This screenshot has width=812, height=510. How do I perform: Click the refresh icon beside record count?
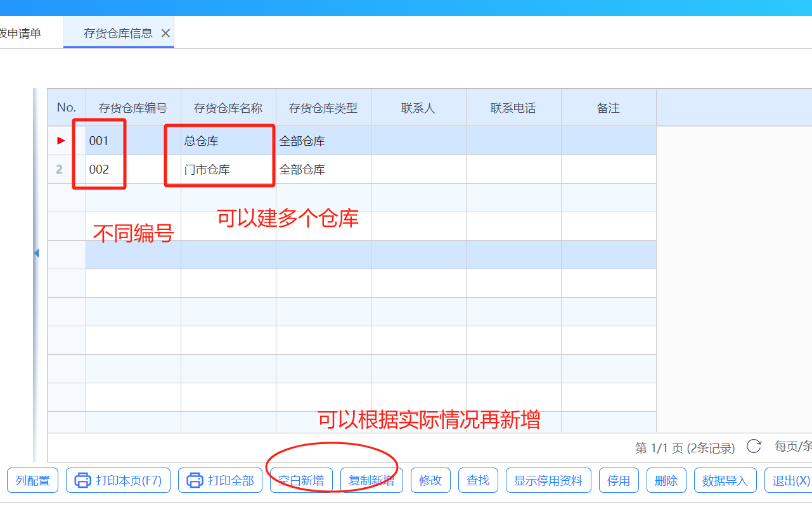click(x=754, y=447)
